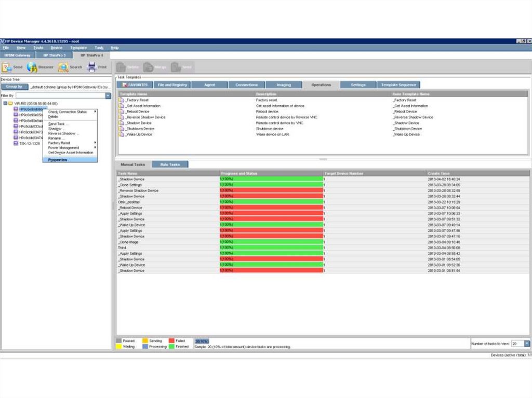Click the Template Name column header
The width and height of the screenshot is (532, 398).
coord(187,94)
